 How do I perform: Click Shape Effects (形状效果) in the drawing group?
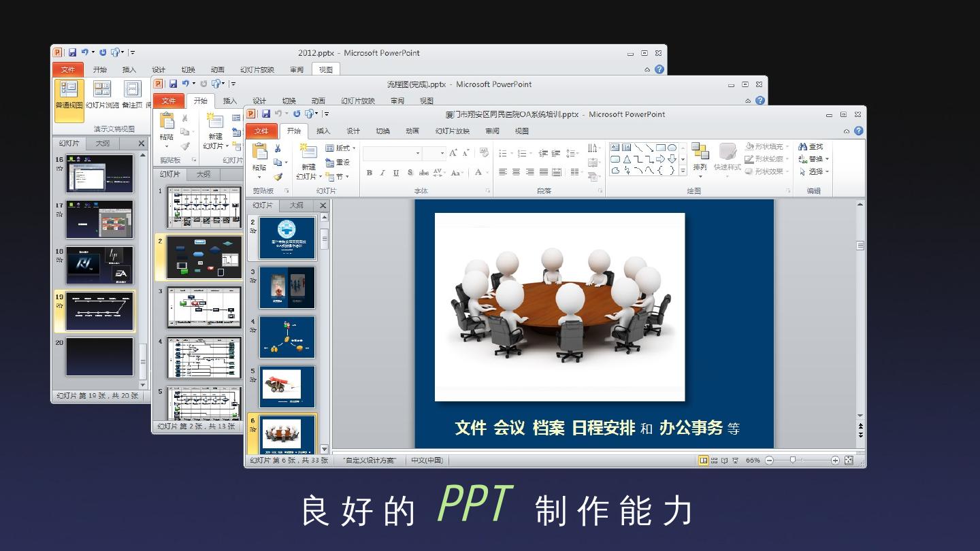click(767, 171)
